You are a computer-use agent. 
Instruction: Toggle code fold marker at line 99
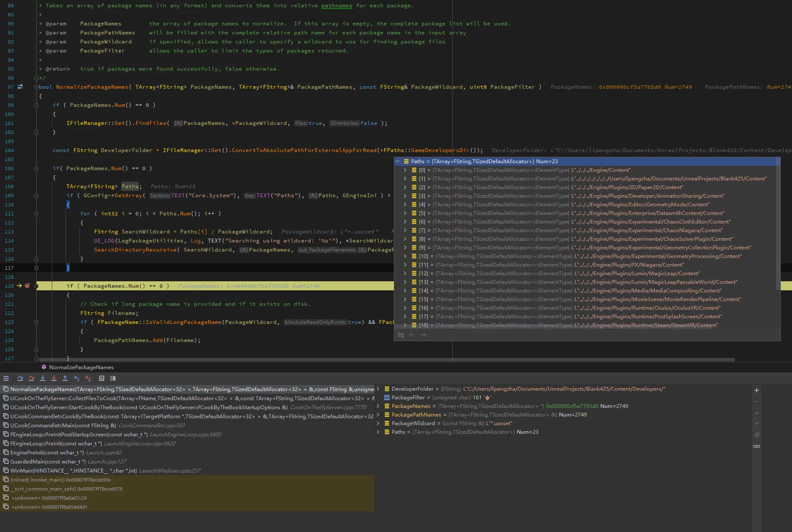(36, 105)
